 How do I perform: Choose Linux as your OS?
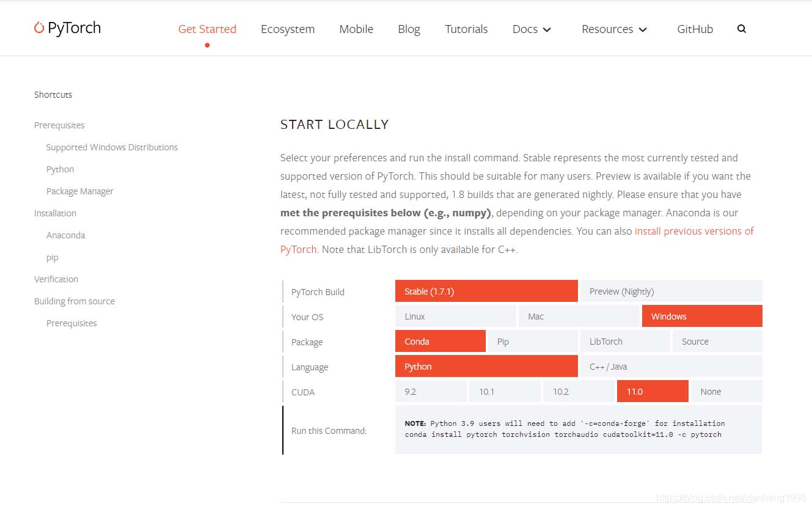[456, 316]
